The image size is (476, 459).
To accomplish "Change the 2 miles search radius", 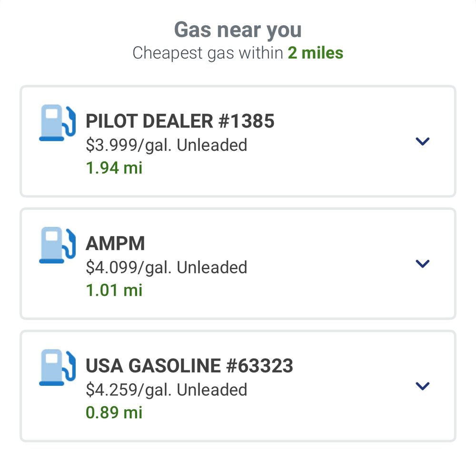I will pyautogui.click(x=316, y=53).
